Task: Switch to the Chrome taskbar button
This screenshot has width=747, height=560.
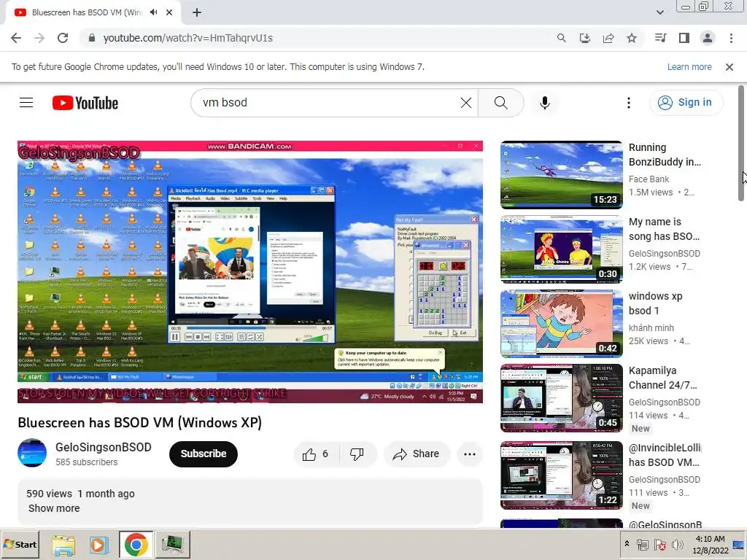Action: coord(136,545)
